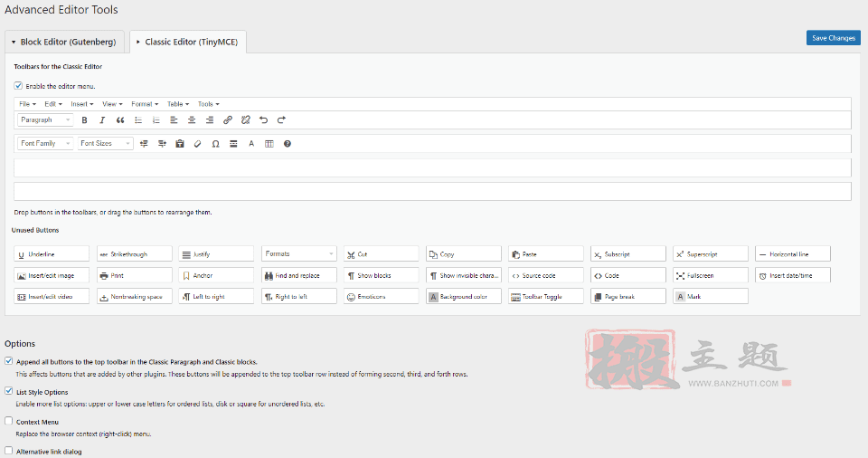The width and height of the screenshot is (868, 458).
Task: Open the Insert menu in editor menubar
Action: point(82,104)
